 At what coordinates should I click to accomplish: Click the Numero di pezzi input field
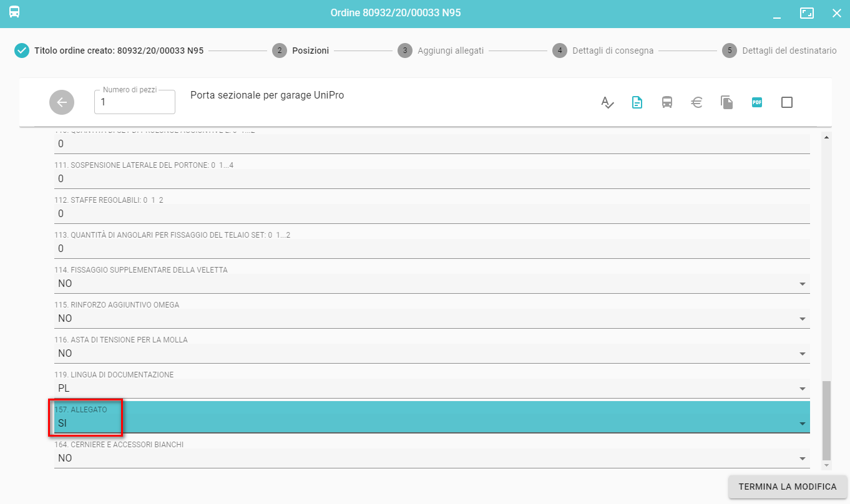(135, 103)
